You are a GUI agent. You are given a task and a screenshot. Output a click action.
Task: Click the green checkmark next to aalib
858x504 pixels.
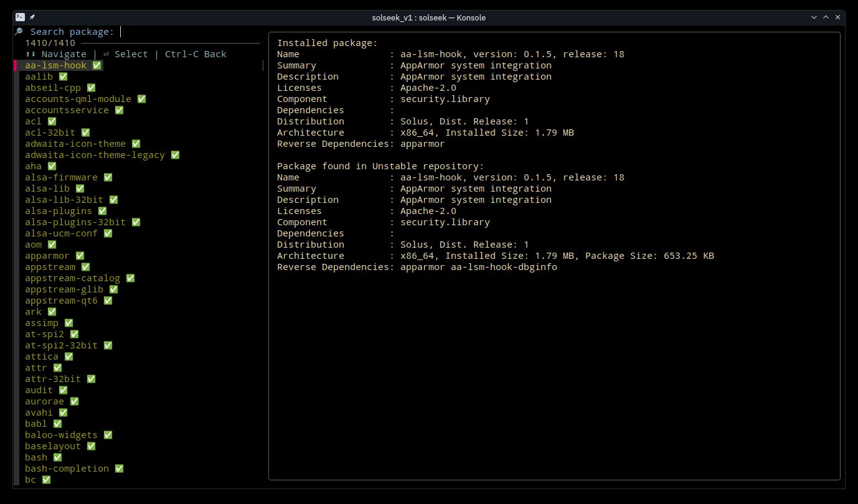coord(63,77)
